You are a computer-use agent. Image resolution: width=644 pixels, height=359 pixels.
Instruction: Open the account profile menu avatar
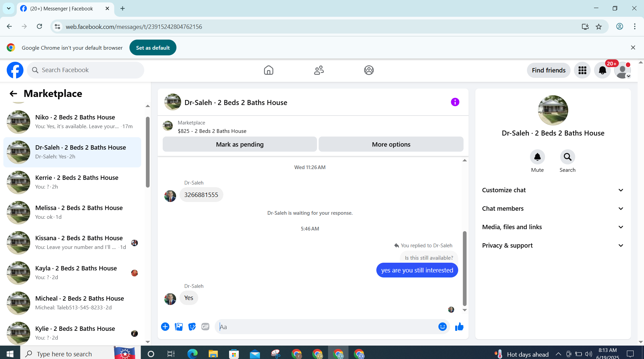pos(623,70)
